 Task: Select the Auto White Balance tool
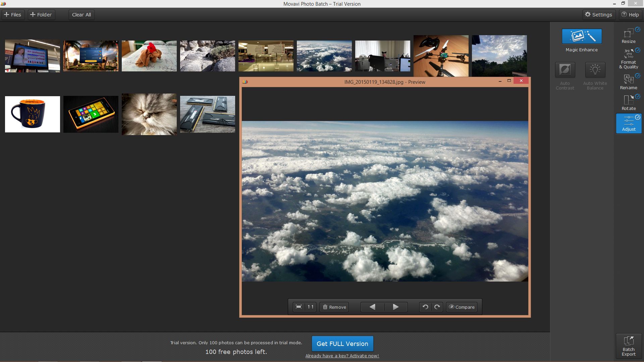595,70
